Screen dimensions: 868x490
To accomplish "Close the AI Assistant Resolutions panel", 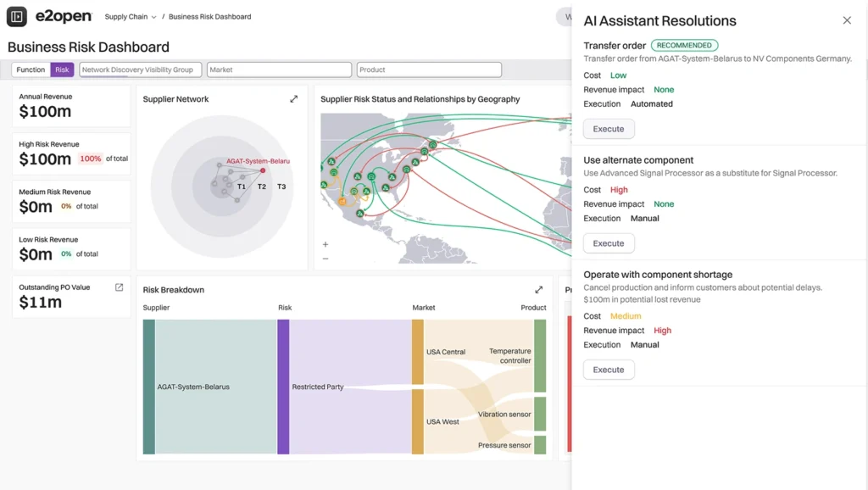I will pyautogui.click(x=847, y=20).
